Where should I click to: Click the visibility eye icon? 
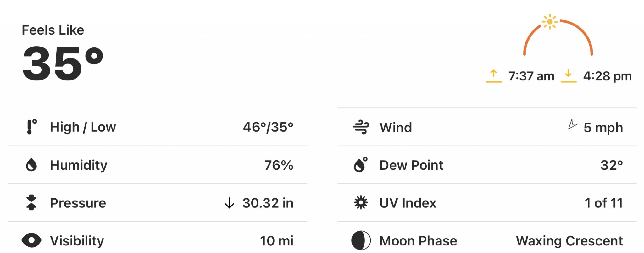click(31, 240)
